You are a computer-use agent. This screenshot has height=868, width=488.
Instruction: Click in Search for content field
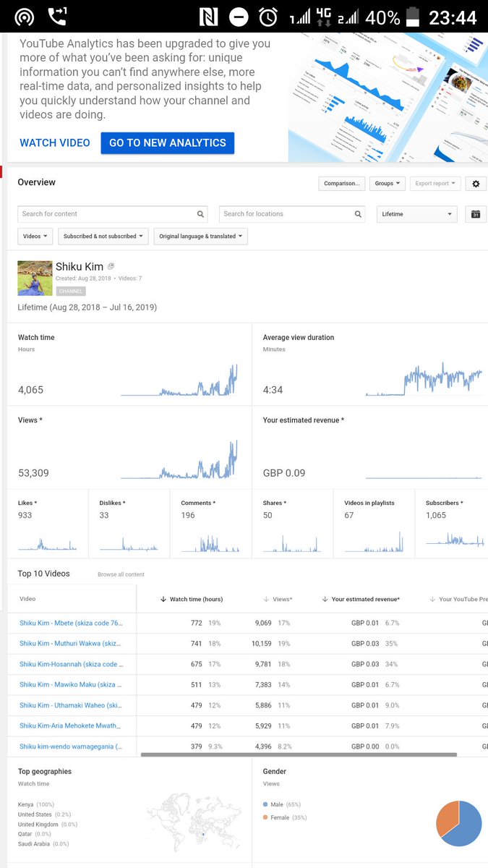pyautogui.click(x=112, y=214)
